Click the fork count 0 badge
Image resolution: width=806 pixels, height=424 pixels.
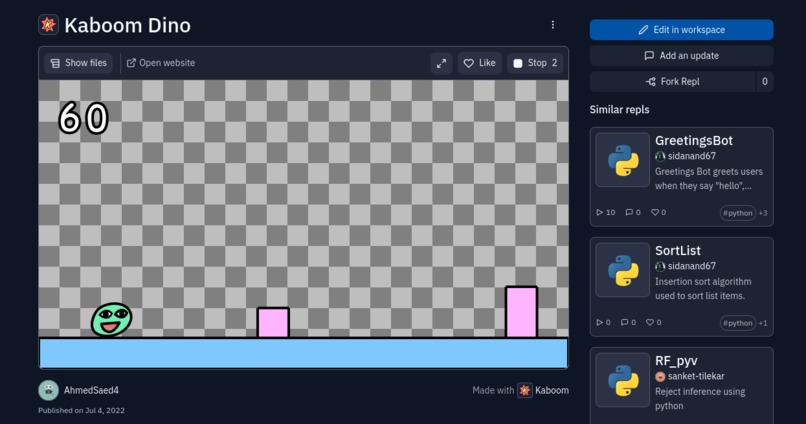click(764, 81)
